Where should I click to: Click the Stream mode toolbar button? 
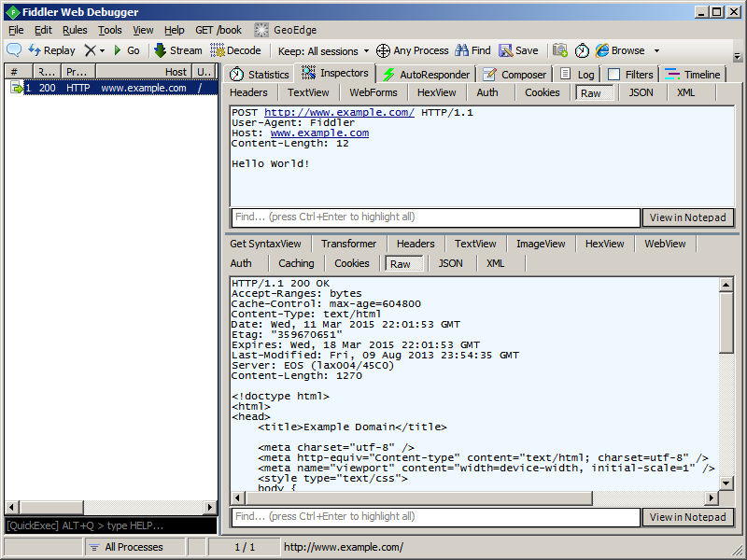point(177,50)
